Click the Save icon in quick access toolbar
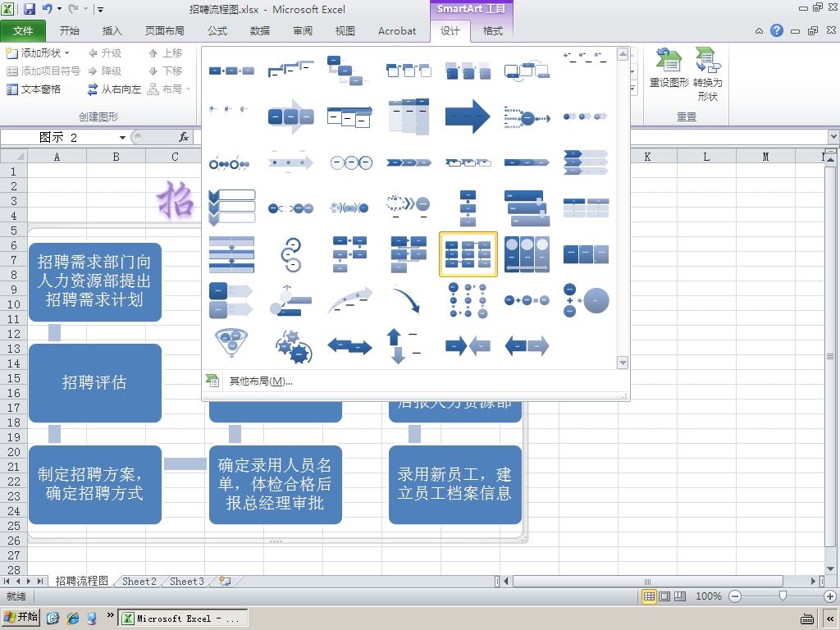840x630 pixels. click(x=29, y=8)
